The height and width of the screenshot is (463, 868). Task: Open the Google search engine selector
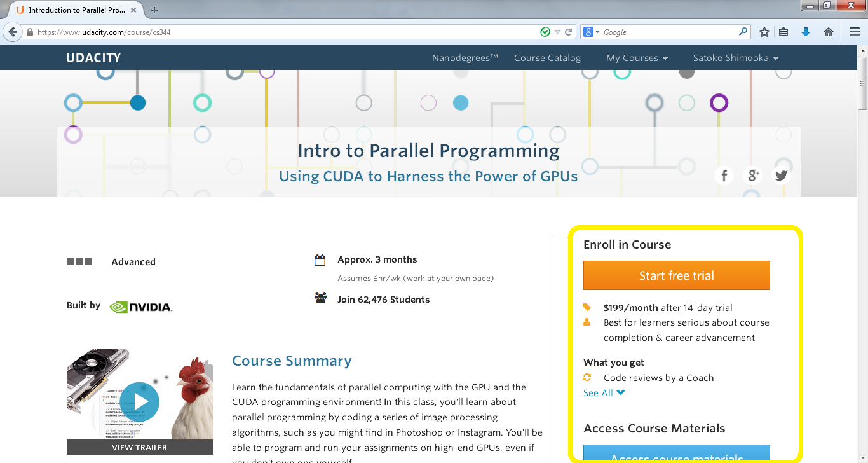click(591, 32)
